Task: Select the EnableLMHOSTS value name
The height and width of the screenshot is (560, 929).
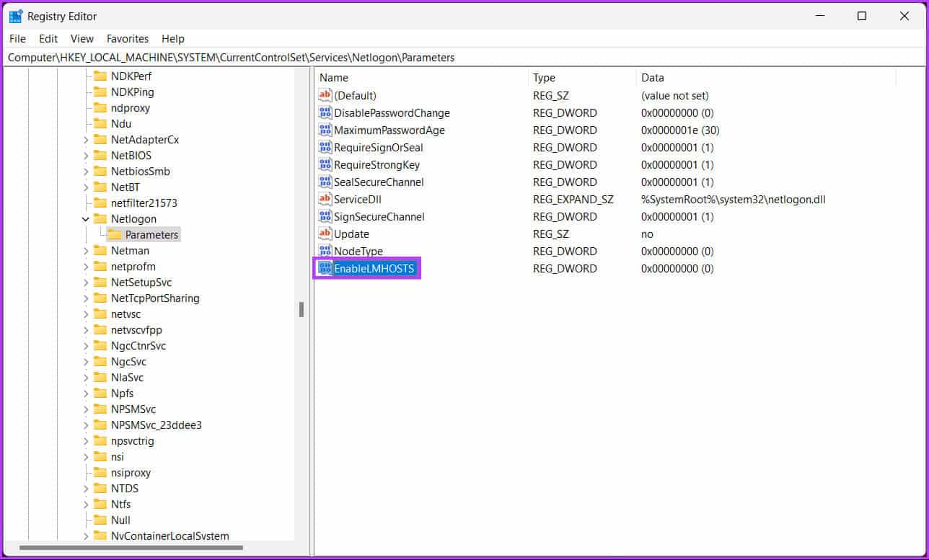Action: point(374,269)
